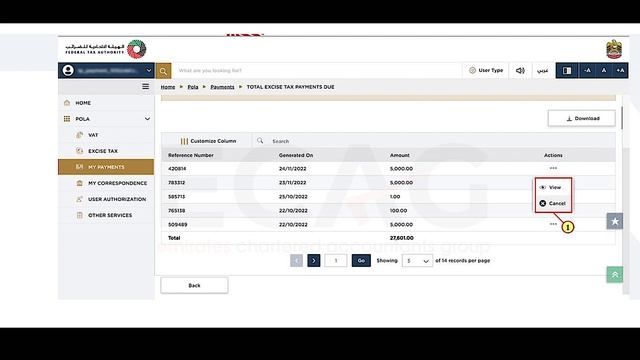Viewport: 640px width, 360px height.
Task: Select reference number 765138
Action: (177, 211)
